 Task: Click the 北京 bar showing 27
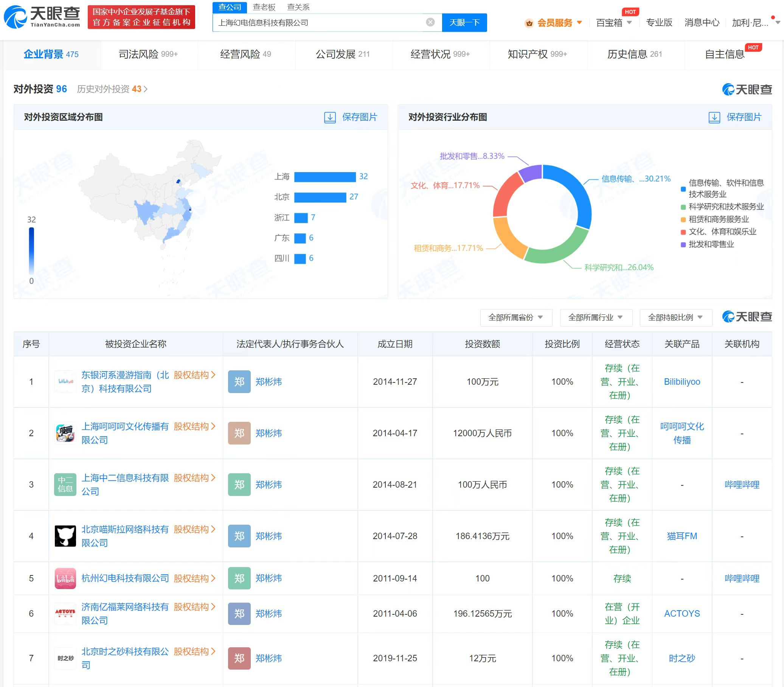pos(320,197)
